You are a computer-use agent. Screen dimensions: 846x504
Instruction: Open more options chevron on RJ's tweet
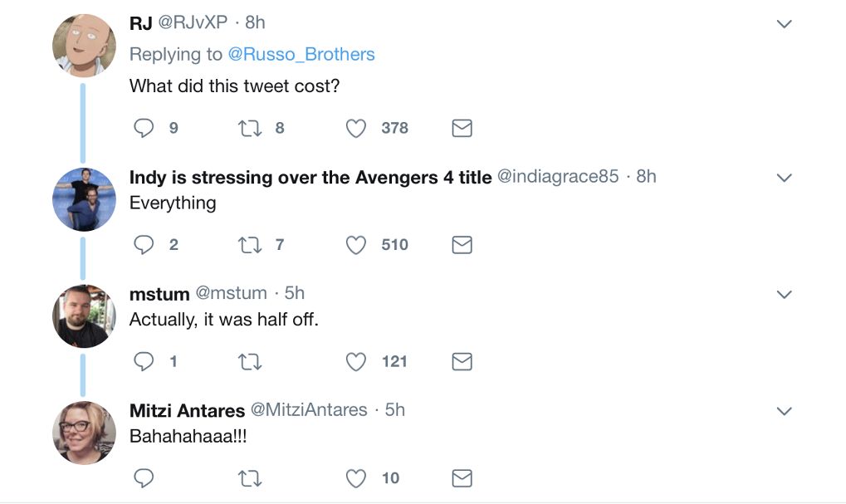pyautogui.click(x=784, y=25)
